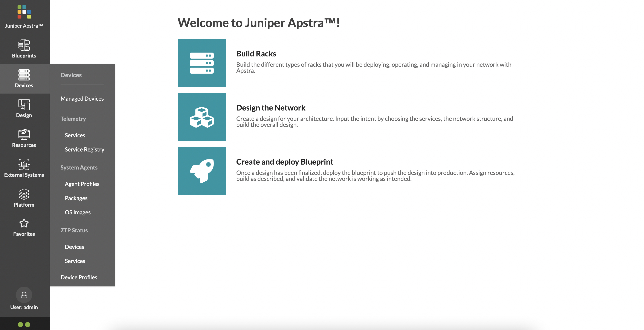The image size is (644, 330).
Task: Click the Design the Network description paragraph
Action: click(374, 122)
